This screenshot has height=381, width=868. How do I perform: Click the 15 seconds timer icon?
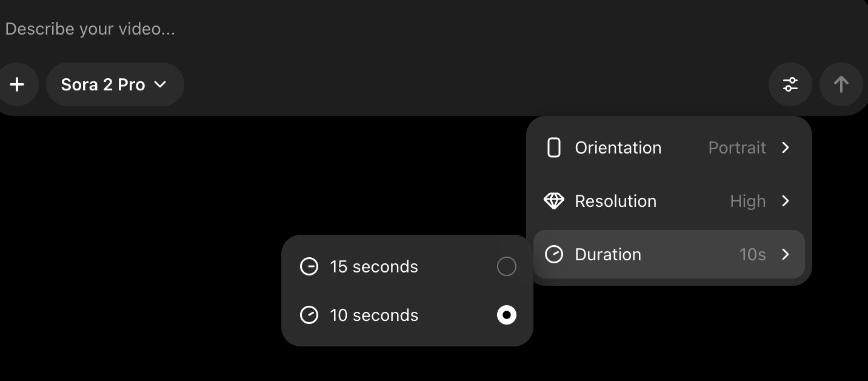tap(309, 267)
